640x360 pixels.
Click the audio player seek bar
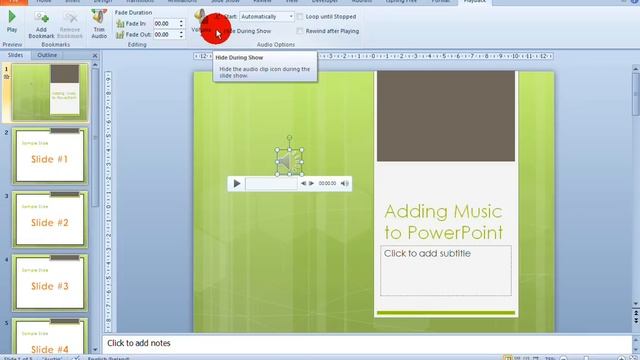pos(271,184)
